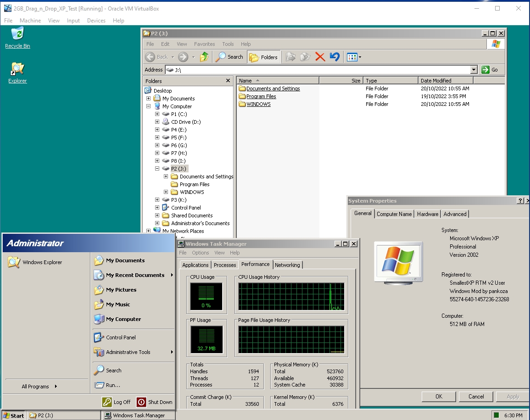The width and height of the screenshot is (530, 420).
Task: Click the address field showing J:\
Action: click(x=318, y=70)
